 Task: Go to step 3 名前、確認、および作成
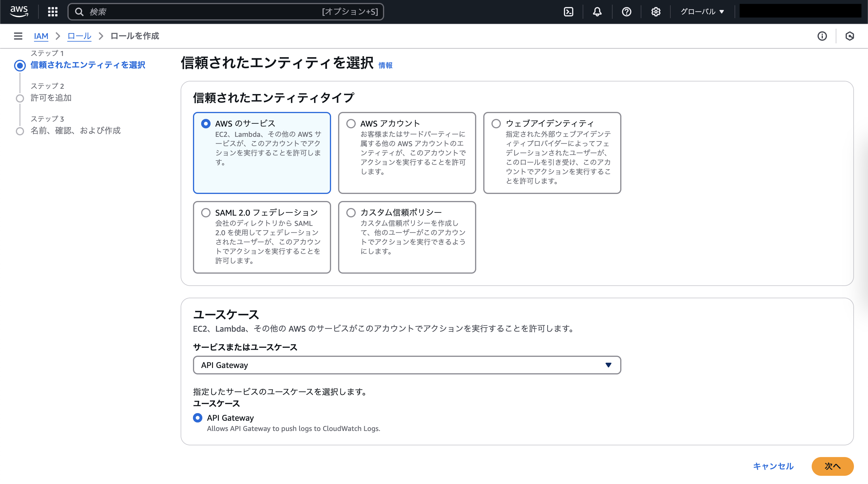(75, 130)
